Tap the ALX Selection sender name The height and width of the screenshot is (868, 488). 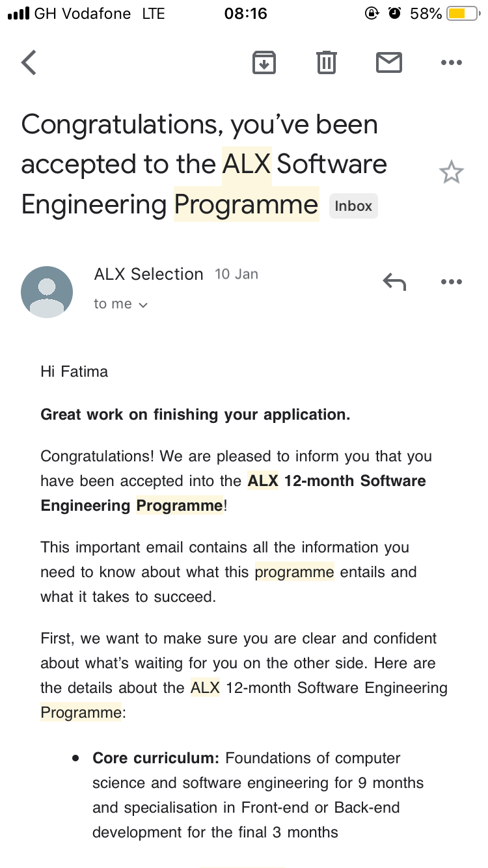click(149, 274)
